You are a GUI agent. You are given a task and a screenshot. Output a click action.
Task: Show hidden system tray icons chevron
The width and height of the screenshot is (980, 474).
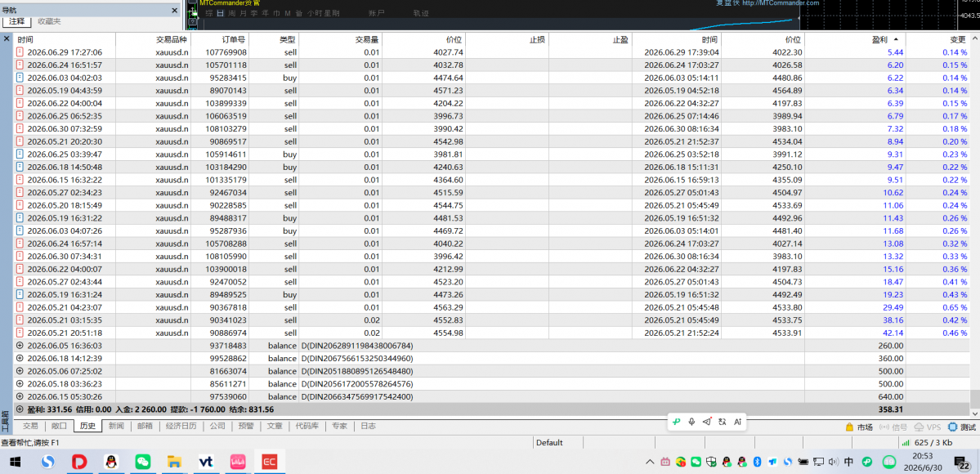(650, 462)
